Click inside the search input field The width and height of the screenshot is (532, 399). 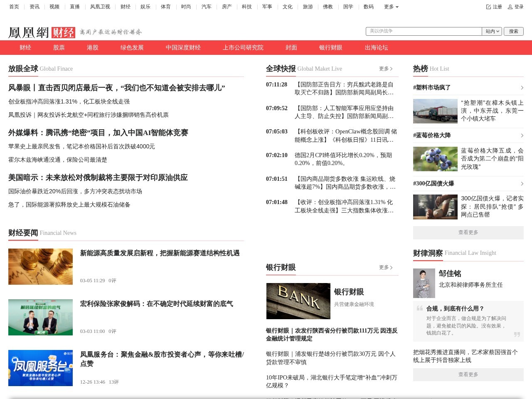[424, 31]
